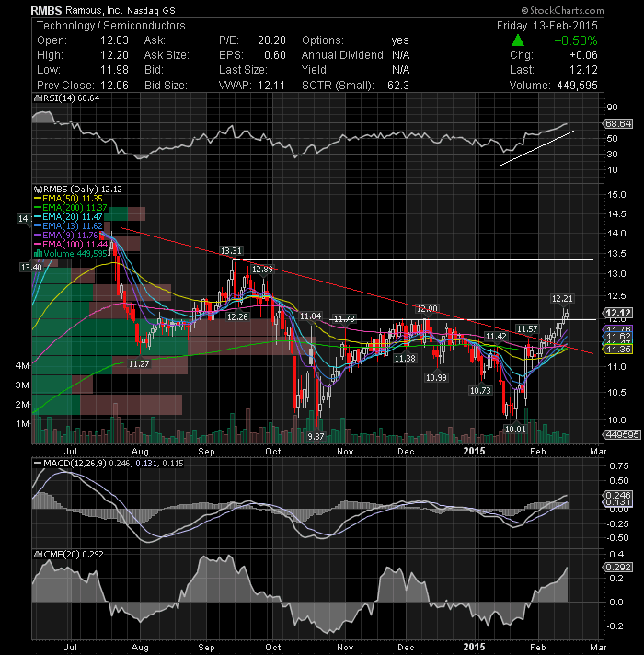Click the Last value 12.12 in header
Viewport: 644px width, 655px height.
point(584,70)
